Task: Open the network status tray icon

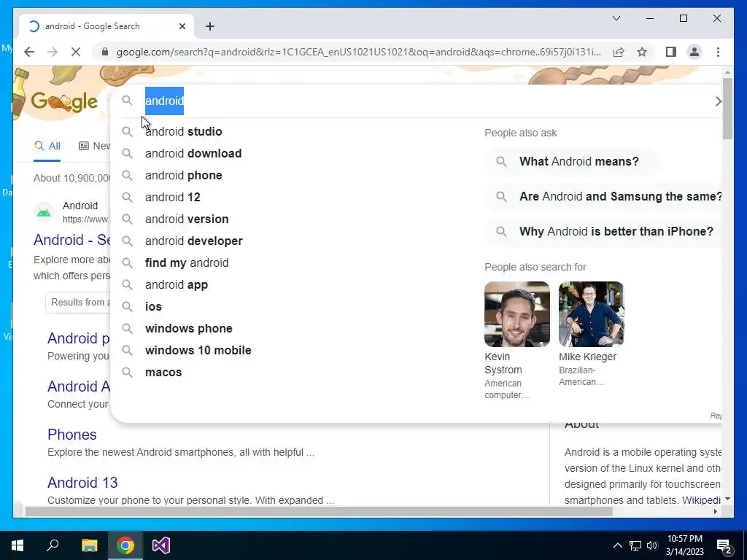Action: [635, 545]
